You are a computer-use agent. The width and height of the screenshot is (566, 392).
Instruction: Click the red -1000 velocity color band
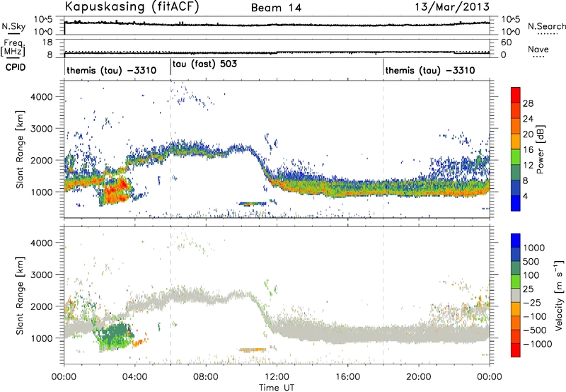(x=516, y=350)
